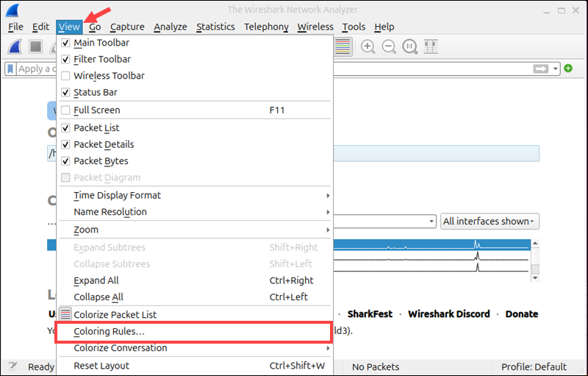Open the SharkFest link
Viewport: 588px width, 376px height.
coord(370,314)
